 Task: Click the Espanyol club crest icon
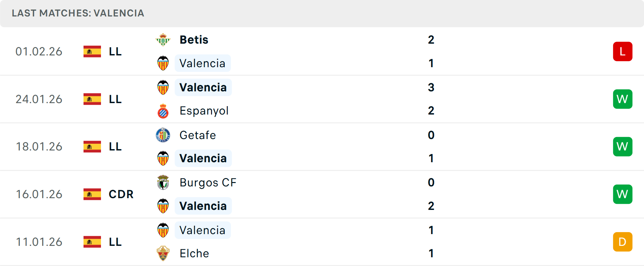(x=163, y=111)
